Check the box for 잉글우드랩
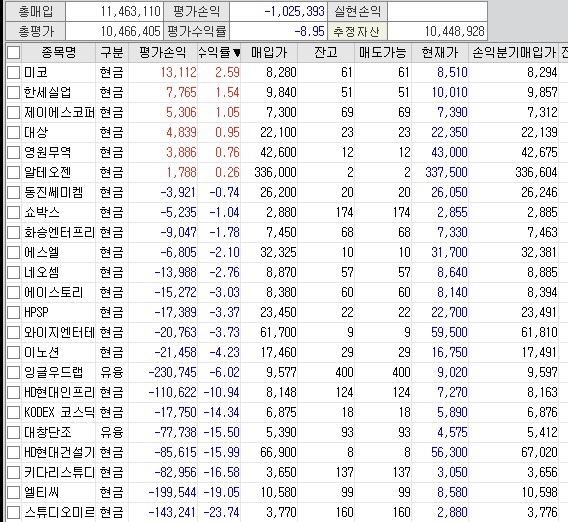This screenshot has height=522, width=568. [13, 372]
